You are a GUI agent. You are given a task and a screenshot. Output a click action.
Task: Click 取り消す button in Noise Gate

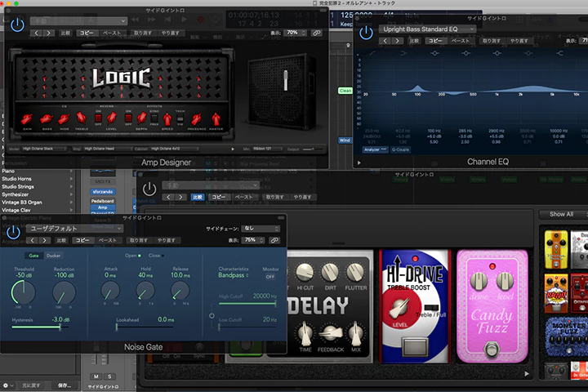138,240
